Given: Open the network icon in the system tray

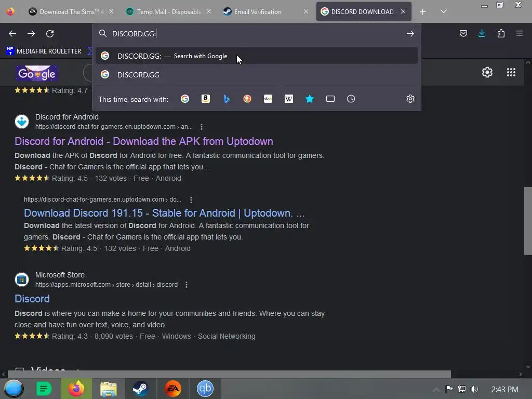Looking at the screenshot, I should pyautogui.click(x=461, y=389).
